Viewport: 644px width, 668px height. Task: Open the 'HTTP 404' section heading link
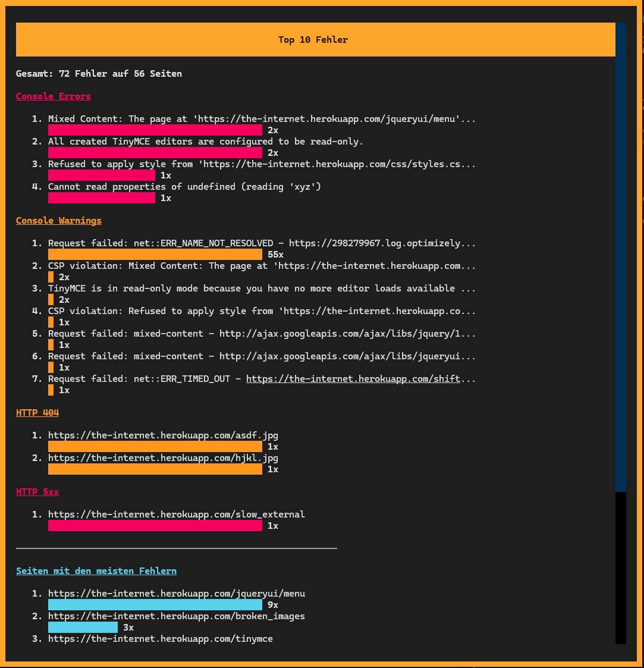[x=37, y=412]
